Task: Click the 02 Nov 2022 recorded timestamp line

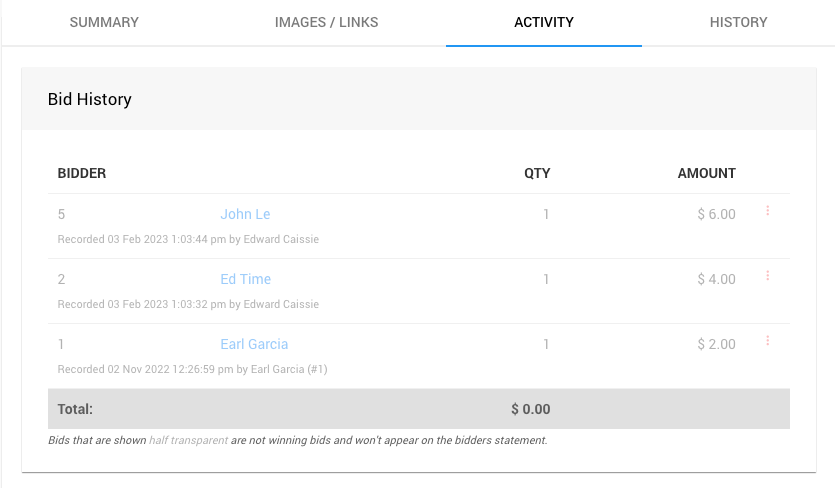Action: (x=192, y=369)
